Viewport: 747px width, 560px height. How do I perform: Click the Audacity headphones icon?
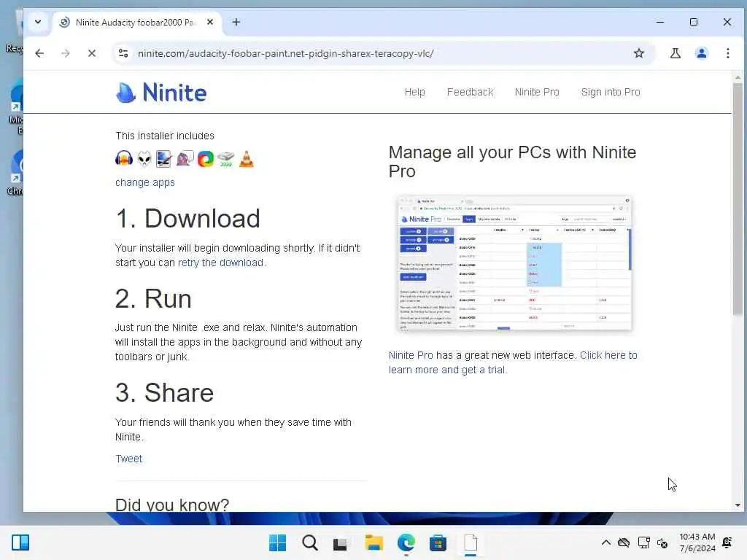click(x=124, y=158)
